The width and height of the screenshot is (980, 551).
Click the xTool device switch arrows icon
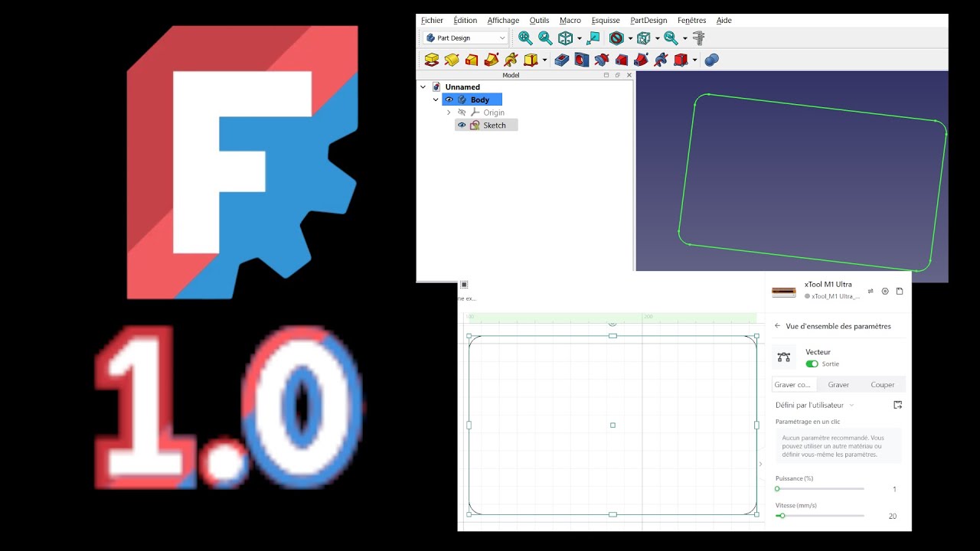point(871,291)
